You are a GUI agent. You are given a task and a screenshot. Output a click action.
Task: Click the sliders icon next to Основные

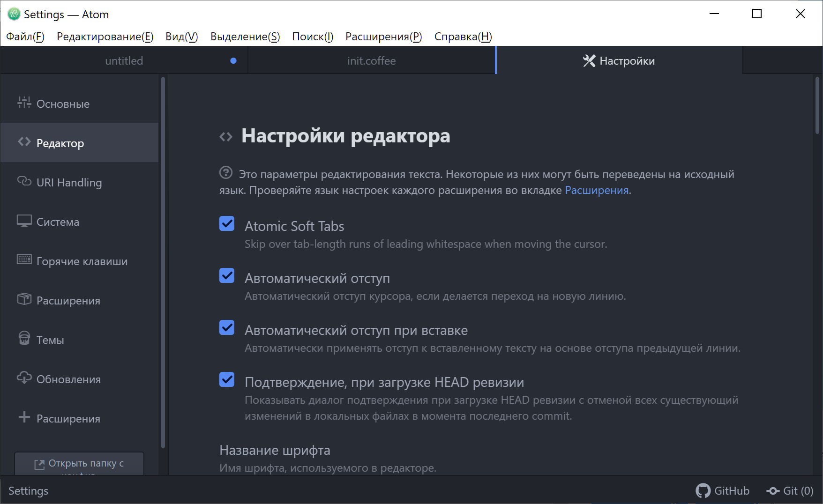24,102
